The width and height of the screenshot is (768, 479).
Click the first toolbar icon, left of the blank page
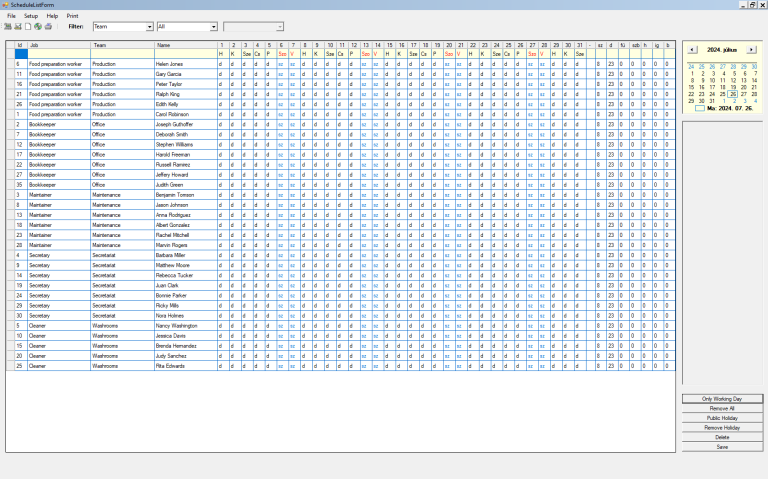point(7,26)
